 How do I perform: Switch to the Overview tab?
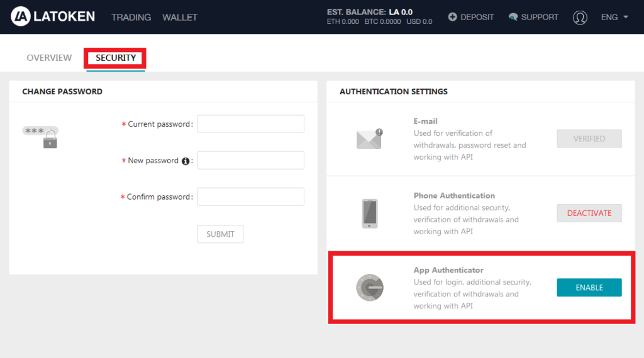click(49, 58)
